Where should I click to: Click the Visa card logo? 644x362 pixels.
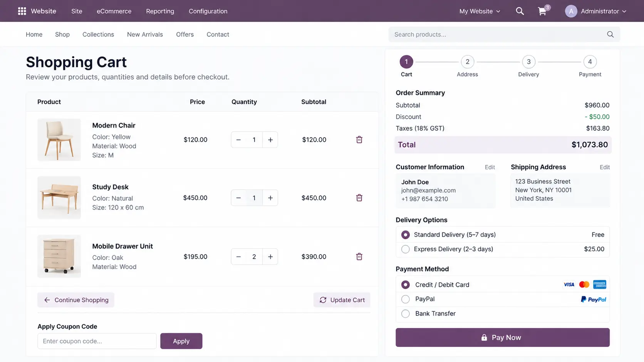point(569,285)
